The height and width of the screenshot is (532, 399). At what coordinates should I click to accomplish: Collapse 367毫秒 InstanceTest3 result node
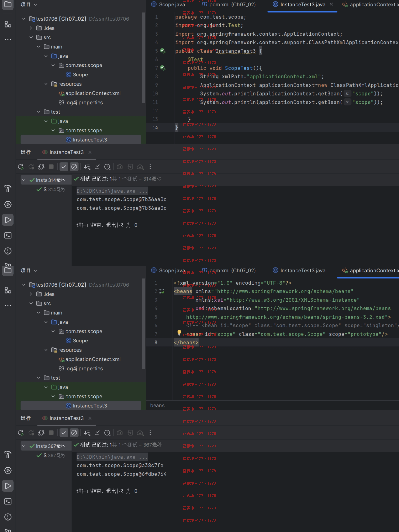coord(24,446)
